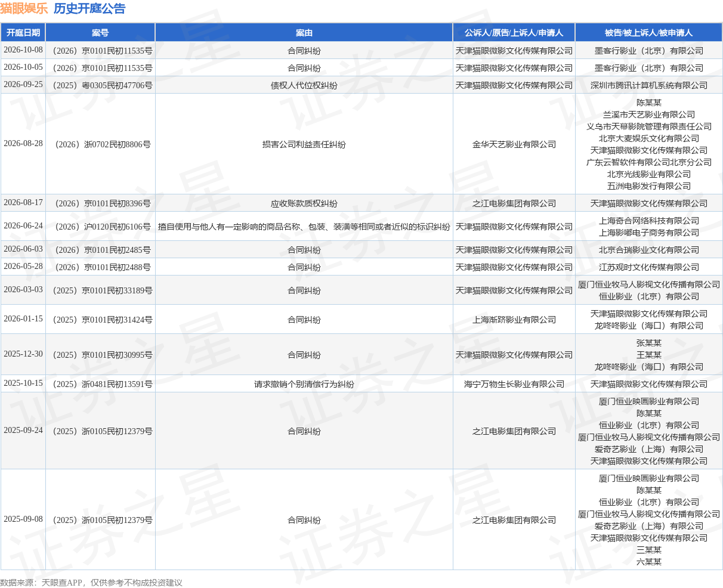This screenshot has width=723, height=588.
Task: Click the 被告/被上诉人/被申请人 column header
Action: [649, 33]
